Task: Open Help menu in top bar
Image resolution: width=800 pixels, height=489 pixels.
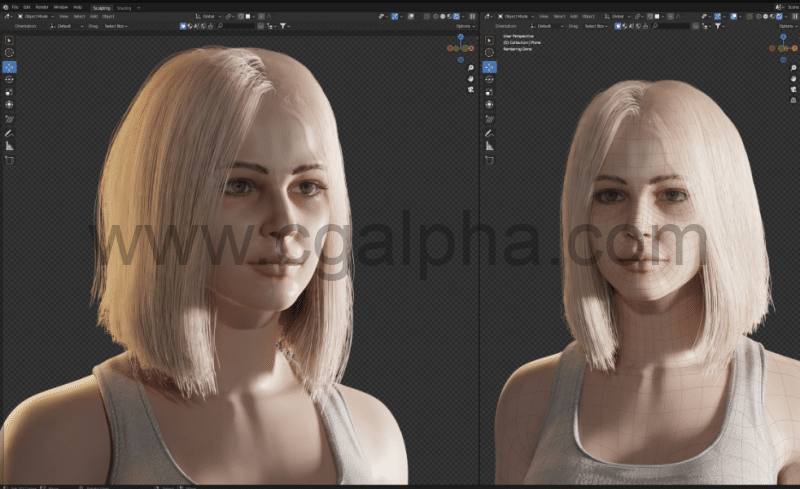Action: pos(78,7)
